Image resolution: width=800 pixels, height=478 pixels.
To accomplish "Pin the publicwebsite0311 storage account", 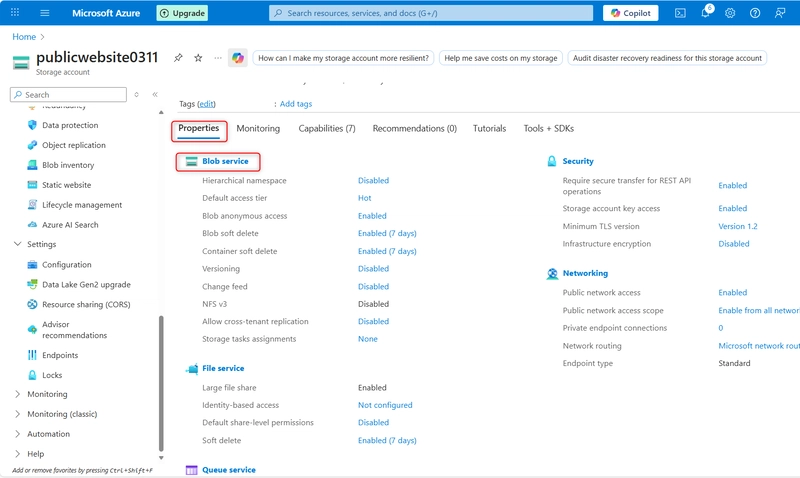I will [178, 58].
